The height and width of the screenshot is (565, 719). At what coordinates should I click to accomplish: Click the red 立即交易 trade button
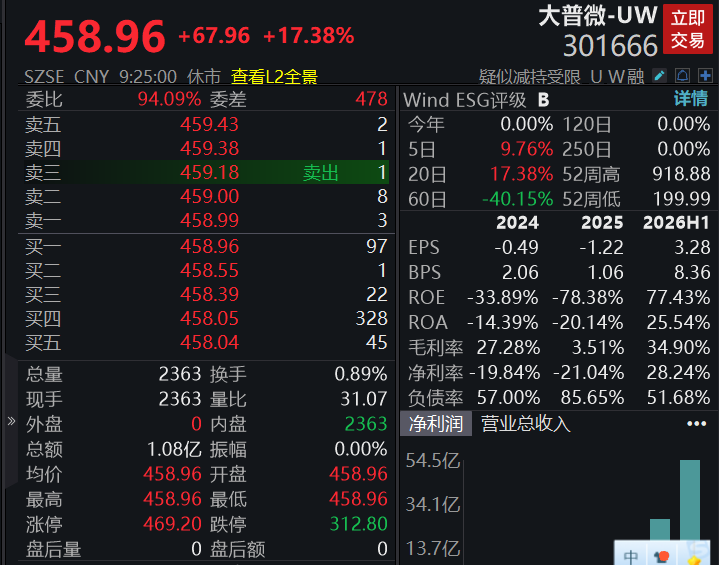(x=687, y=30)
